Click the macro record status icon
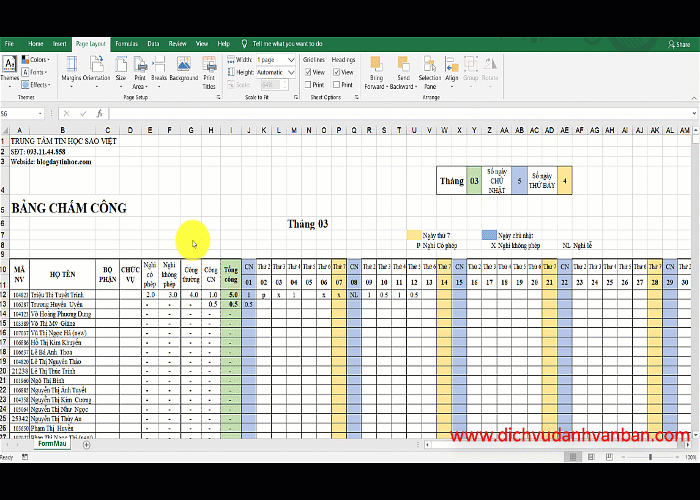The image size is (700, 500). pos(25,457)
